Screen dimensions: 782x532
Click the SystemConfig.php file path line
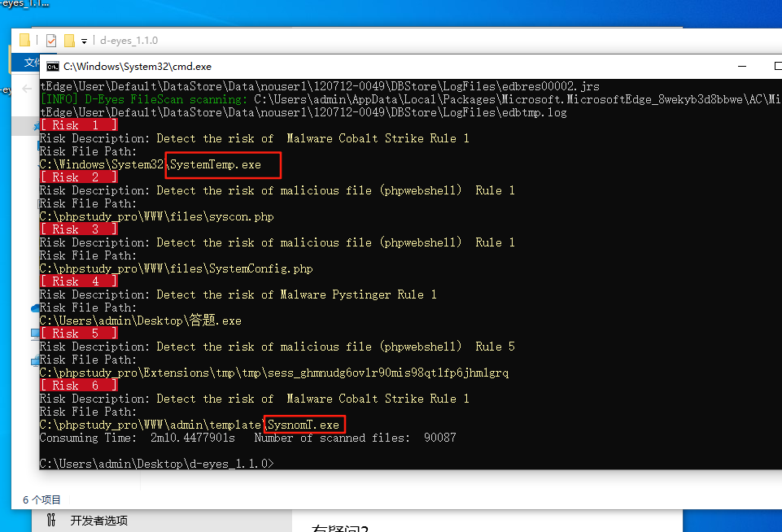coord(176,268)
